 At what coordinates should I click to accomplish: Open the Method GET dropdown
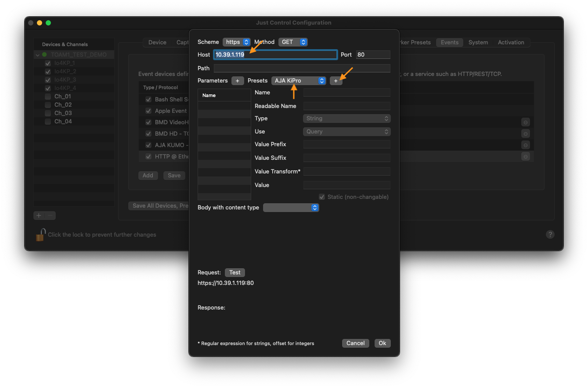tap(293, 42)
